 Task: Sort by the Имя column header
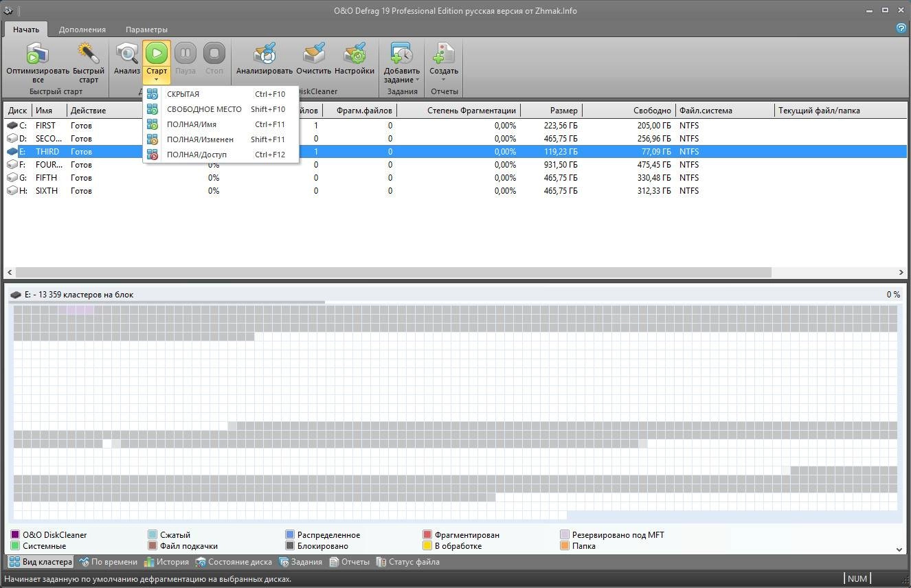(49, 111)
